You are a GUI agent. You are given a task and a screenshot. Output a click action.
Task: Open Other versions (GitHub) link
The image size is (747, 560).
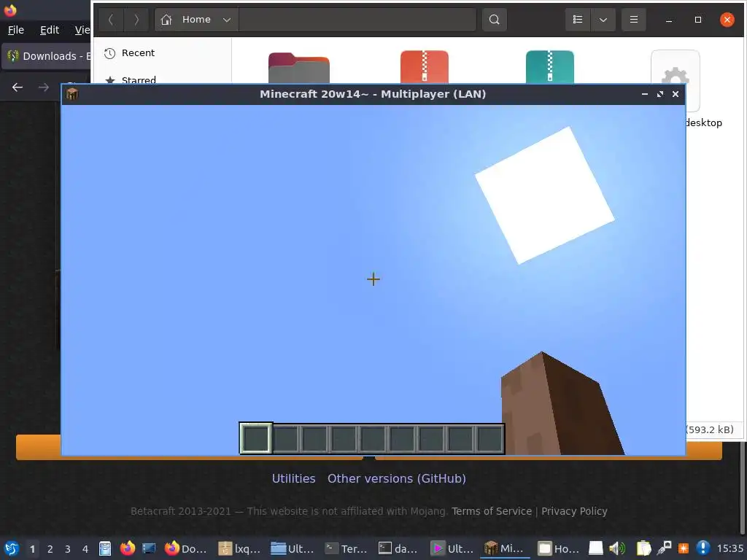click(x=396, y=478)
